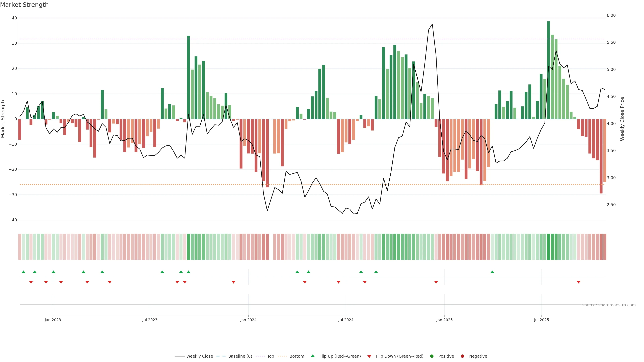Click the Bottom legend line icon
644x362 pixels.
coord(282,356)
